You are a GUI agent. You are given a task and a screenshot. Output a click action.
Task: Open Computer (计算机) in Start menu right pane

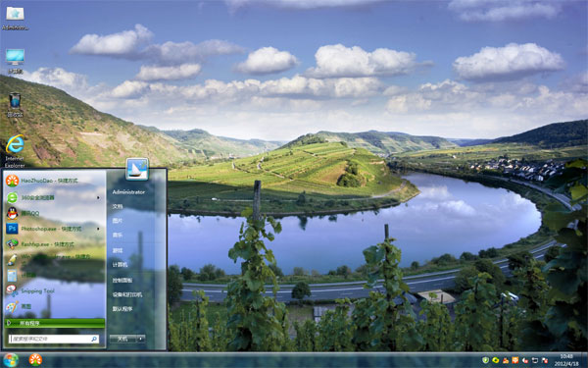pos(120,265)
